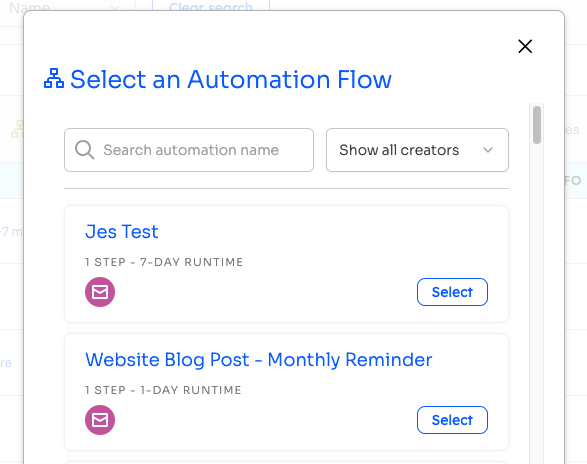
Task: Click the scrollbar track below the thumb
Action: tap(537, 300)
